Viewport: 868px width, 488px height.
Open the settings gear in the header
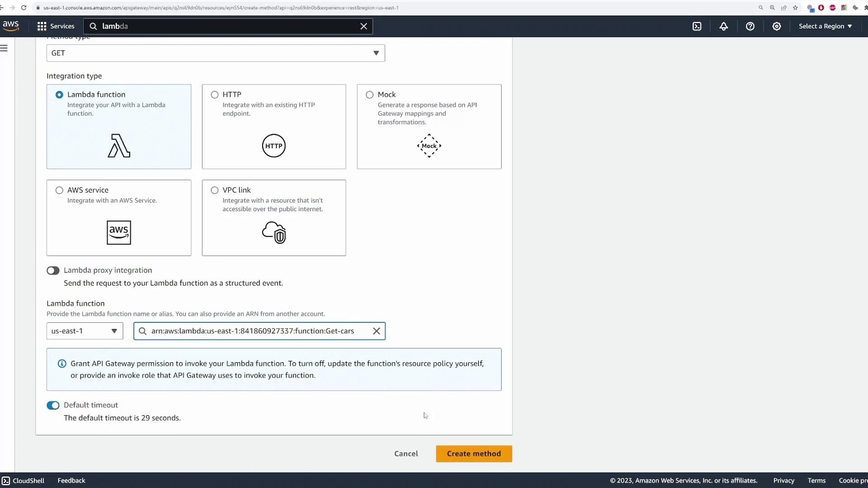776,26
